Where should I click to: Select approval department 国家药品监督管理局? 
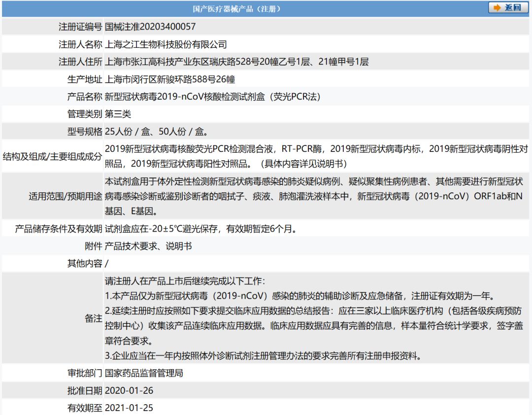click(144, 373)
